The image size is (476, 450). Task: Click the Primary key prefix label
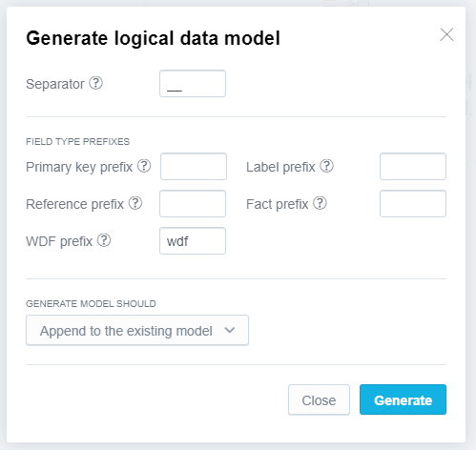[x=79, y=167]
